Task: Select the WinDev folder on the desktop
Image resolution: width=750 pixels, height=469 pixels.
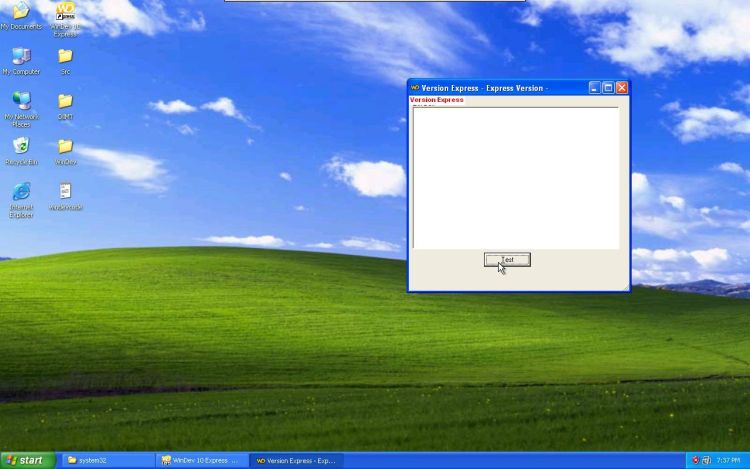Action: [66, 152]
